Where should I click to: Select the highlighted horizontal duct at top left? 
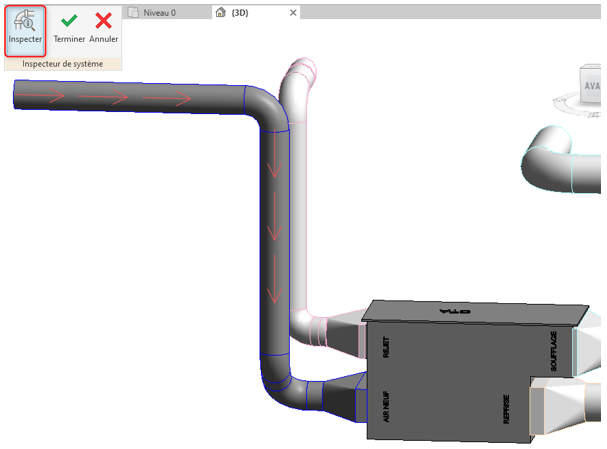point(130,98)
